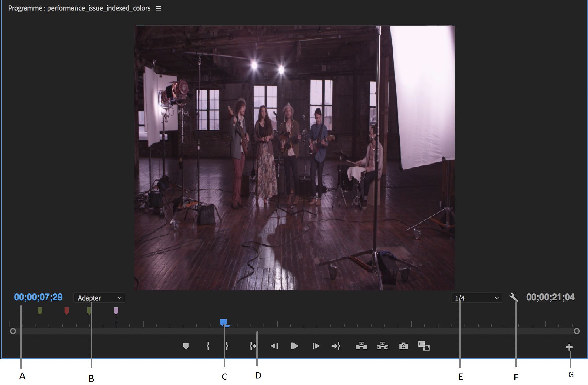Open the Programme panel hamburger menu

click(x=158, y=8)
